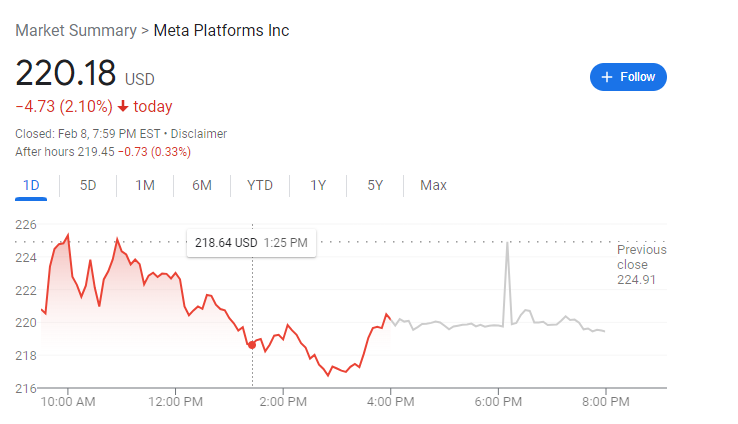View the 5Y chart range
The height and width of the screenshot is (424, 738).
coord(375,185)
